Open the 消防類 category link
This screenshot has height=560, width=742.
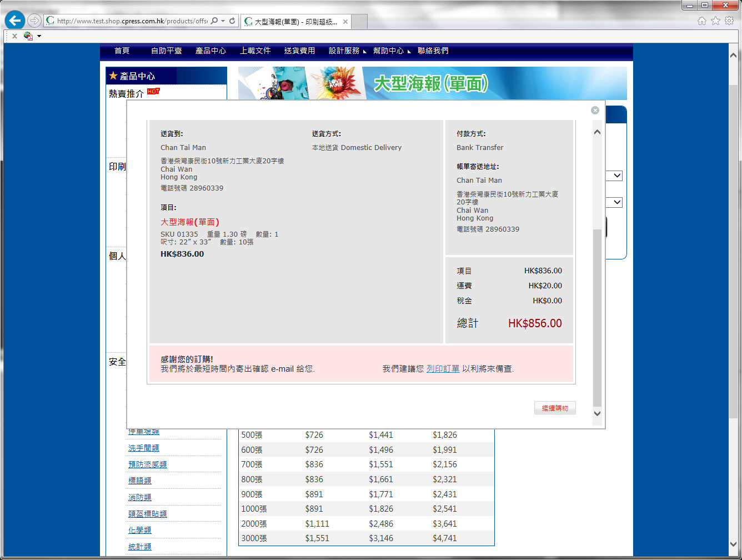point(139,497)
